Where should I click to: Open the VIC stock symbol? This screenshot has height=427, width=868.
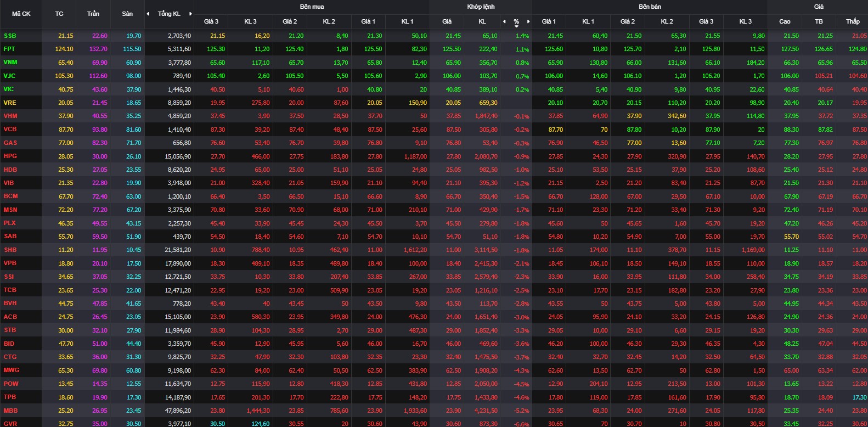(9, 89)
